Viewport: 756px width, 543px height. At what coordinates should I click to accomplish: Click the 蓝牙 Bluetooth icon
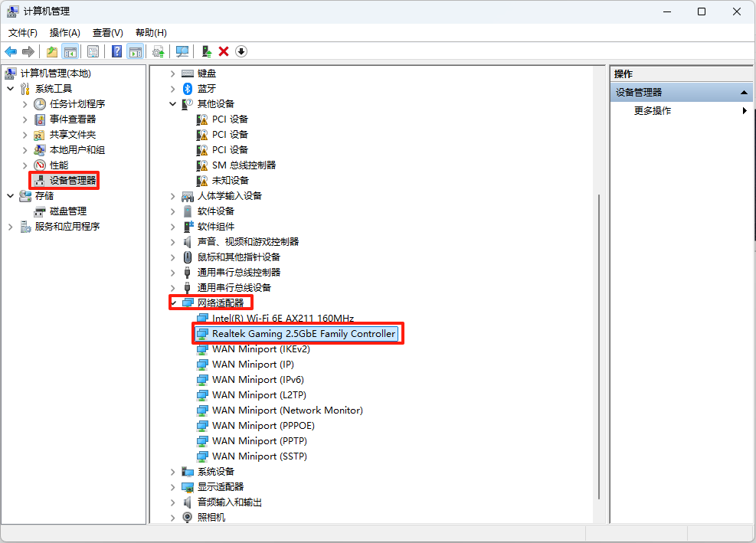188,89
